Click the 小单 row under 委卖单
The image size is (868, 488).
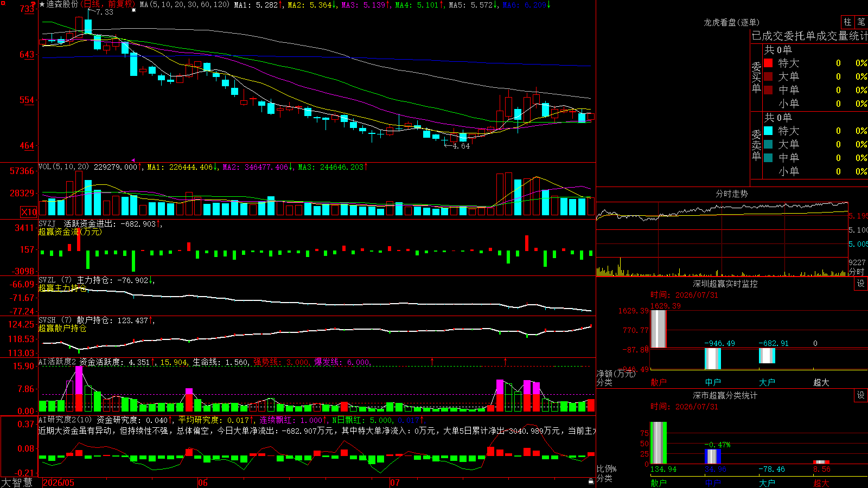coord(815,171)
